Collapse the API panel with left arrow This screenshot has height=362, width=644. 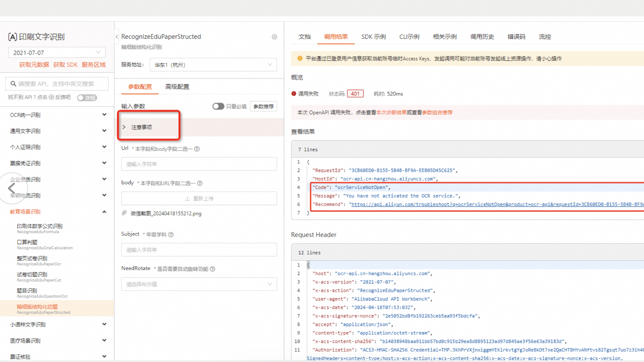(x=117, y=37)
